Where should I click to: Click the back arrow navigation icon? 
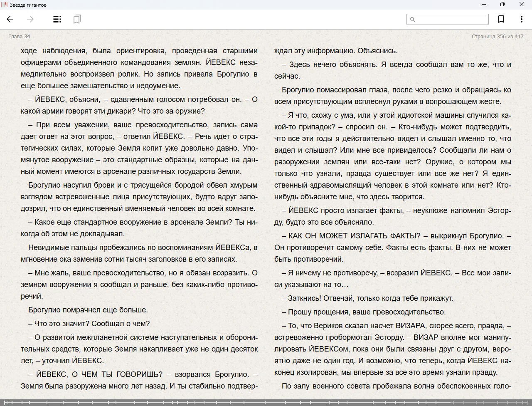click(x=10, y=19)
